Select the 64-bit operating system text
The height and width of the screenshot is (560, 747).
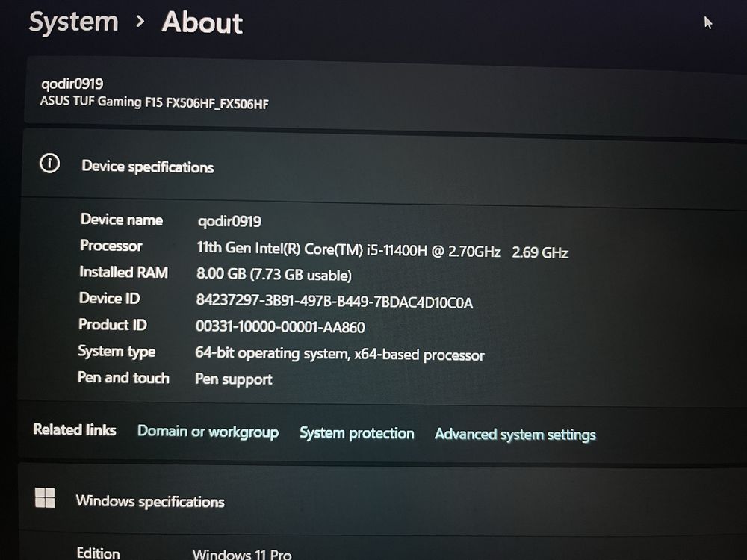[x=339, y=354]
